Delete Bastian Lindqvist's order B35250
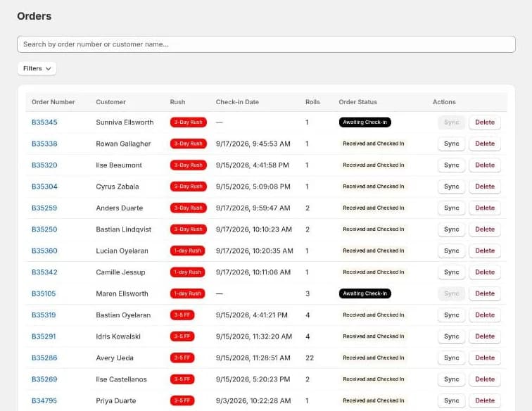Viewport: 532px width, 411px height. [x=485, y=229]
